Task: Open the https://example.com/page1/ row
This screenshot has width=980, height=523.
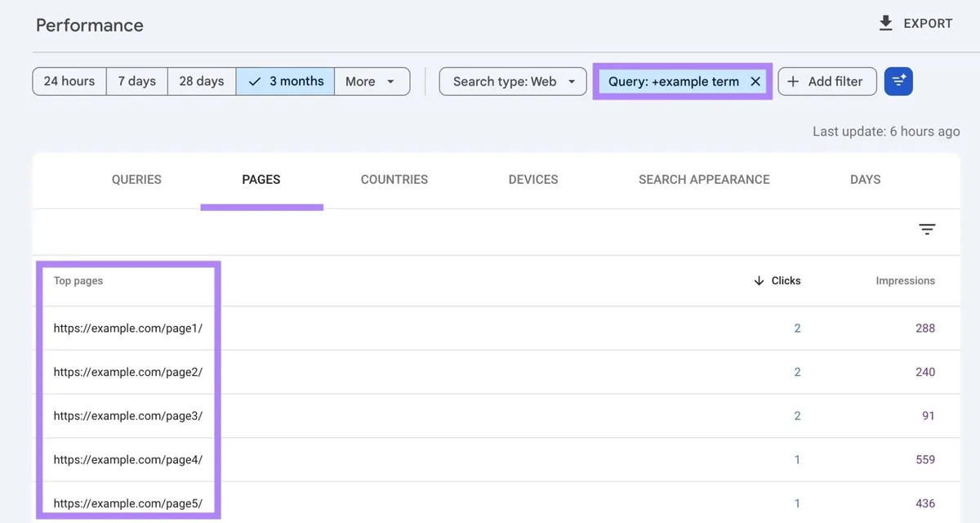Action: [x=497, y=329]
